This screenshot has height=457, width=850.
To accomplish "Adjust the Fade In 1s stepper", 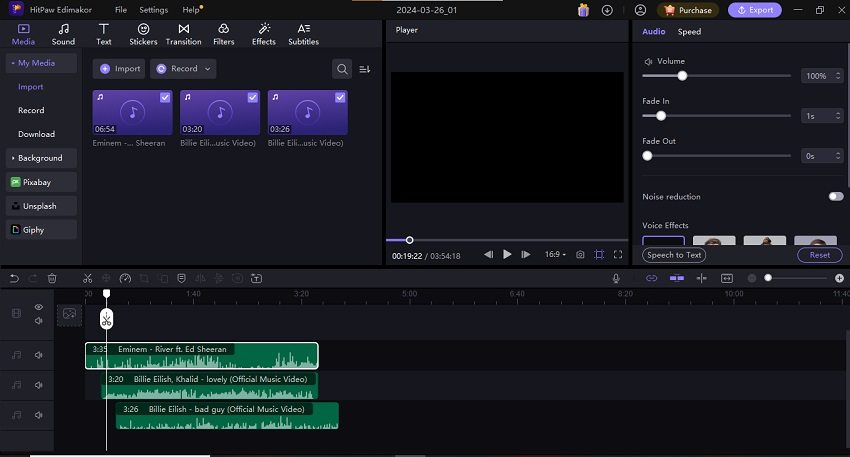I will [x=838, y=116].
